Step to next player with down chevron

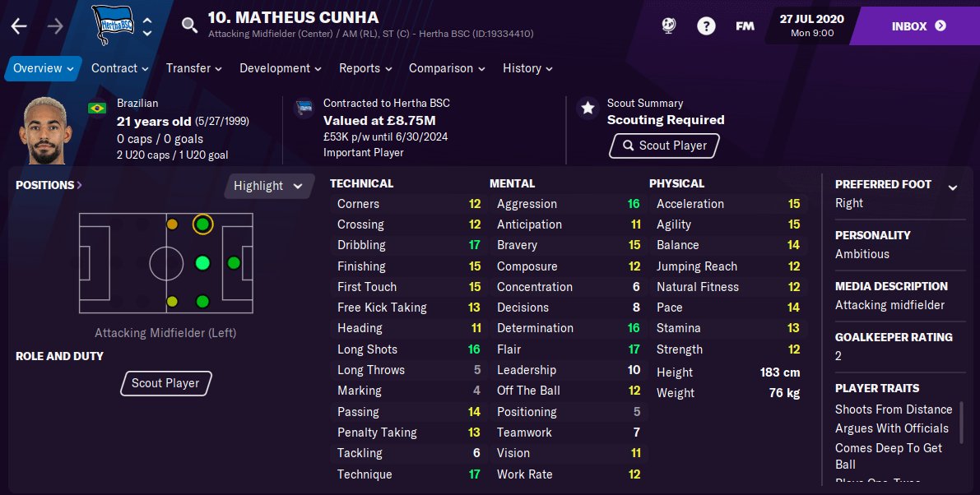pyautogui.click(x=147, y=34)
